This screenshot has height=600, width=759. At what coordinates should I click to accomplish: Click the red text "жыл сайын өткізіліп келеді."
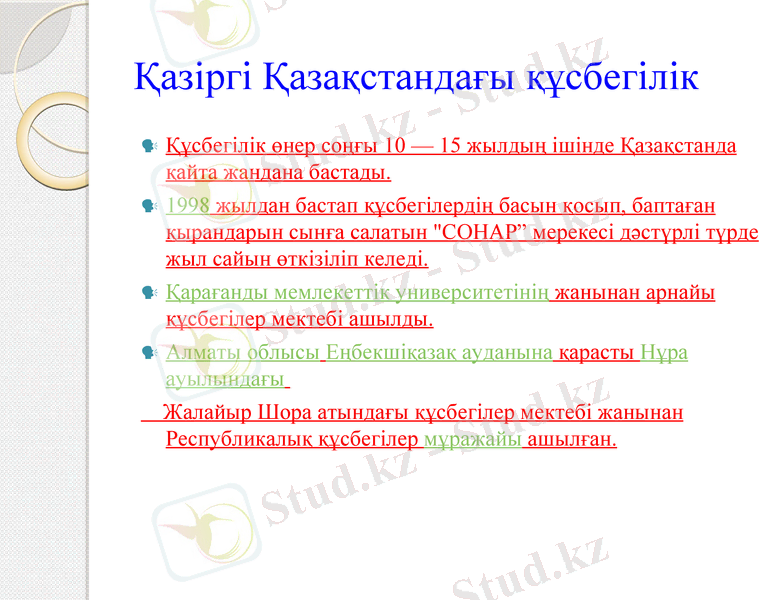click(297, 259)
